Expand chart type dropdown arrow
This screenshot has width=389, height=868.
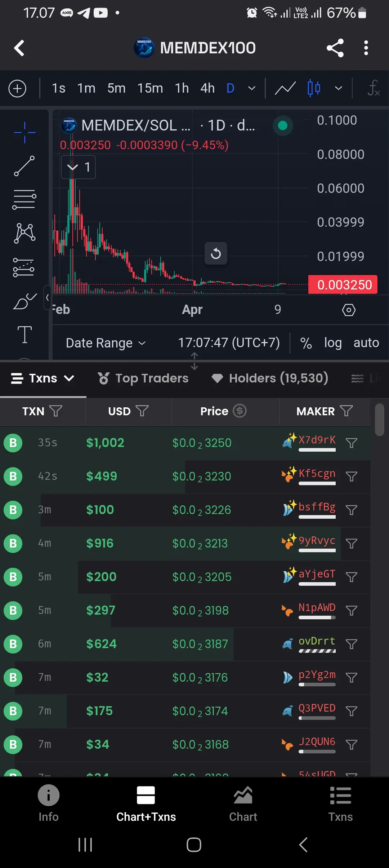[339, 88]
